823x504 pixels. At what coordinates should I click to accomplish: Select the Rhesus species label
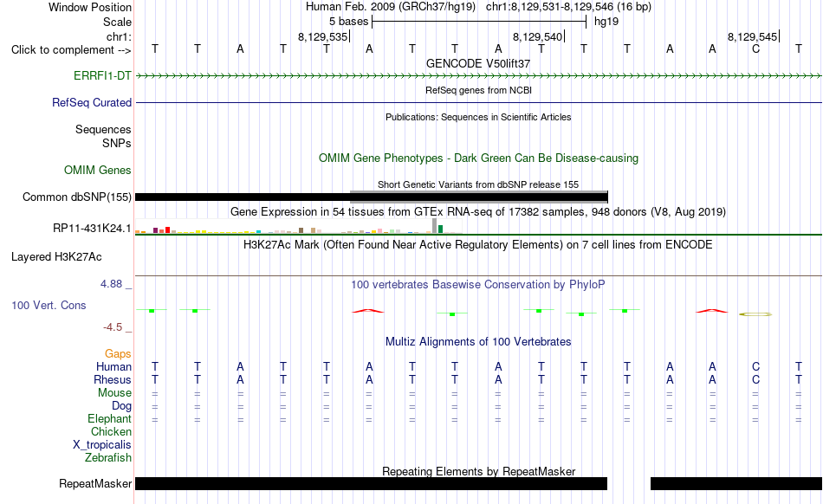[x=113, y=379]
